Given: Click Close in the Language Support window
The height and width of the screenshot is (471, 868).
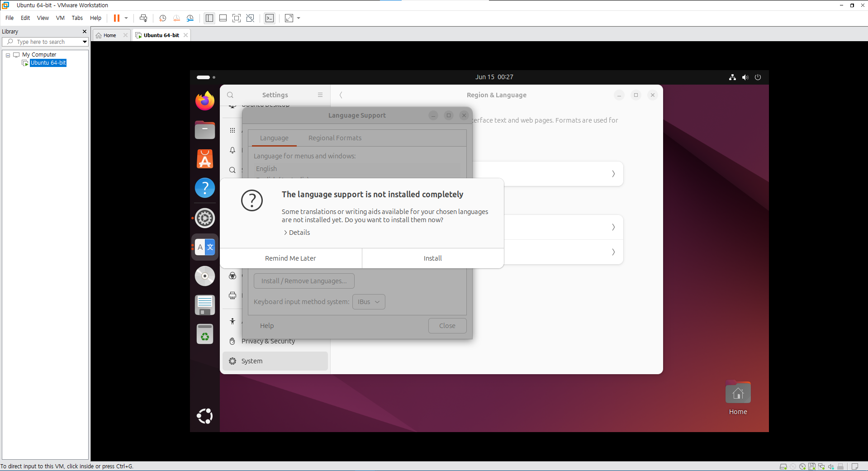Looking at the screenshot, I should pyautogui.click(x=447, y=326).
